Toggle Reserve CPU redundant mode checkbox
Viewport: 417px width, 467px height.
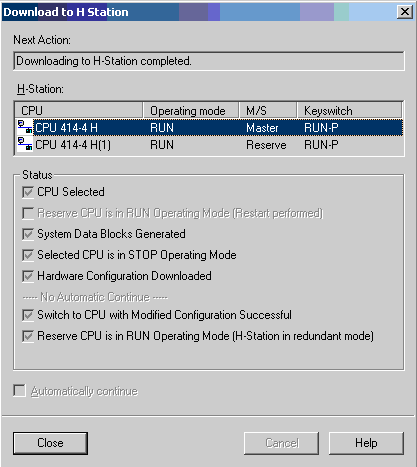tap(28, 336)
